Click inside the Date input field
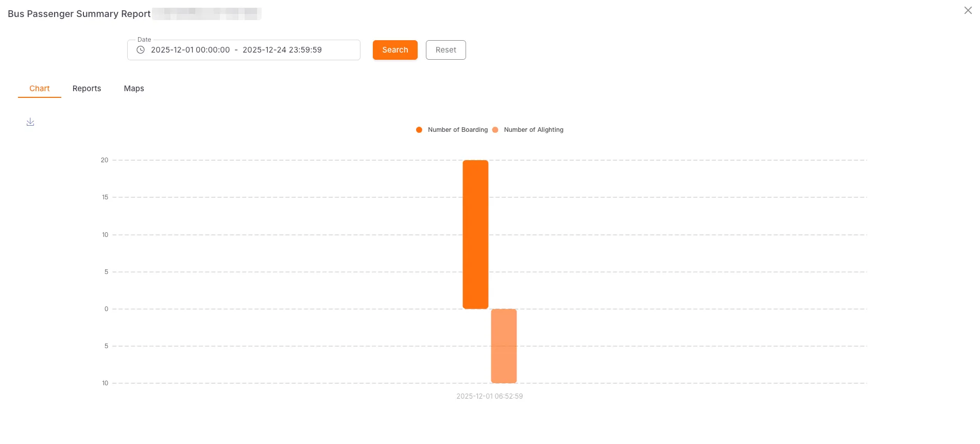 point(243,49)
